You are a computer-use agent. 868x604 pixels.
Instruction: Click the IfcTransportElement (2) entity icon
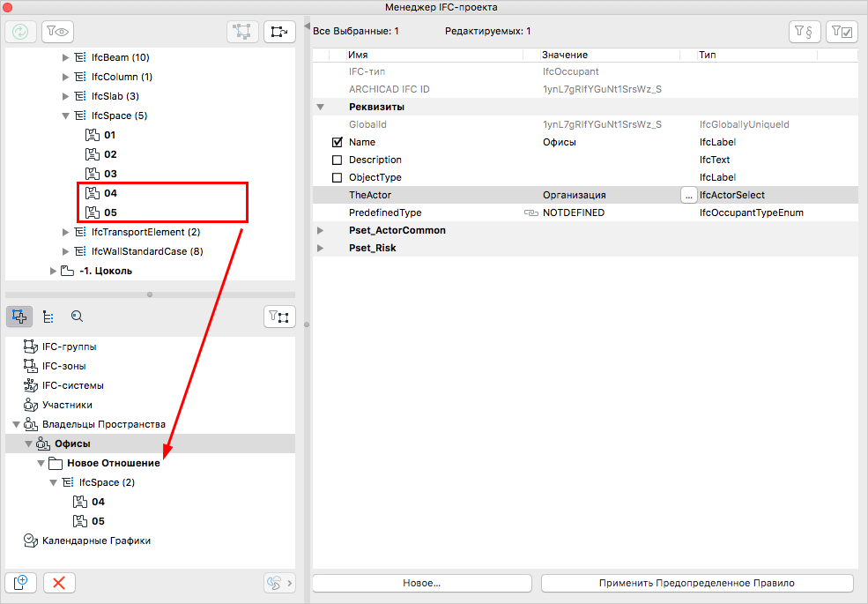[x=80, y=232]
